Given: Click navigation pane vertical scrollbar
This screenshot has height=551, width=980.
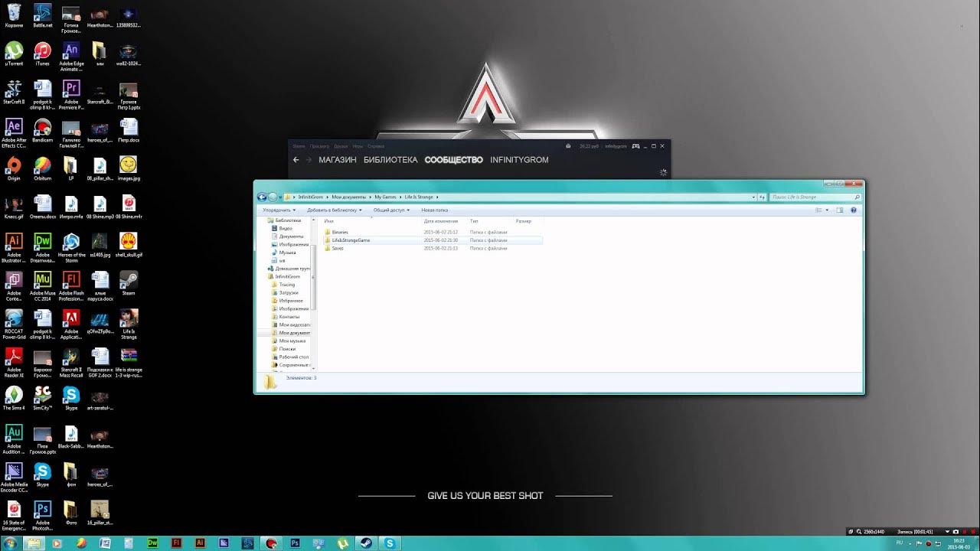Looking at the screenshot, I should [314, 277].
